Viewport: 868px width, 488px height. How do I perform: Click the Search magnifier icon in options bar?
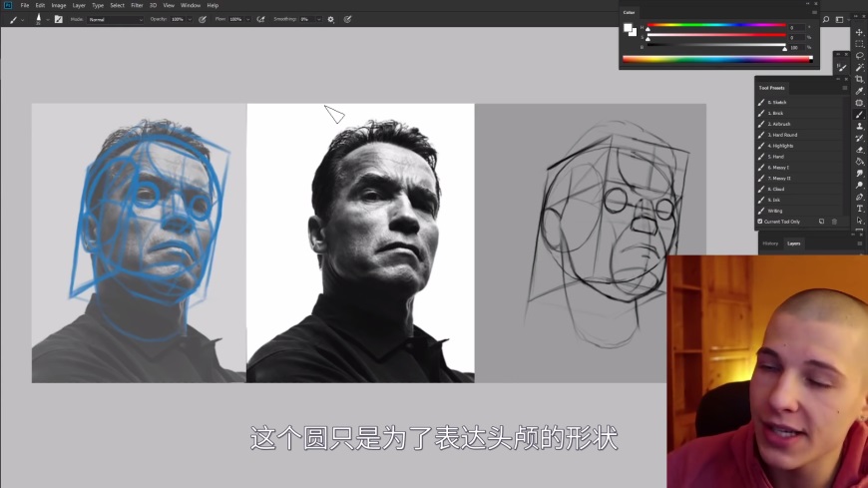click(825, 19)
